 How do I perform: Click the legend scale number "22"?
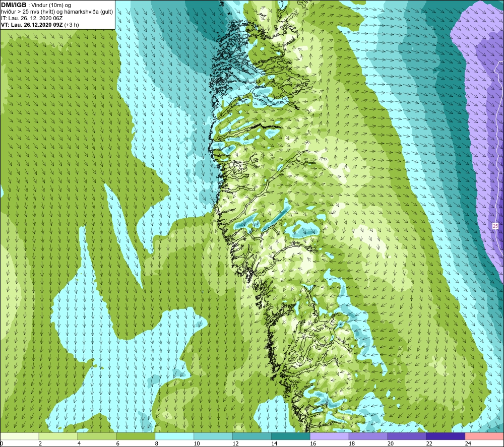click(x=429, y=443)
